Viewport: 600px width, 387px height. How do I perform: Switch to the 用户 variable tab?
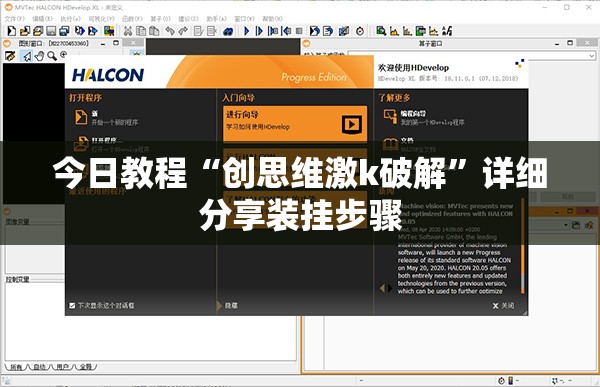62,367
